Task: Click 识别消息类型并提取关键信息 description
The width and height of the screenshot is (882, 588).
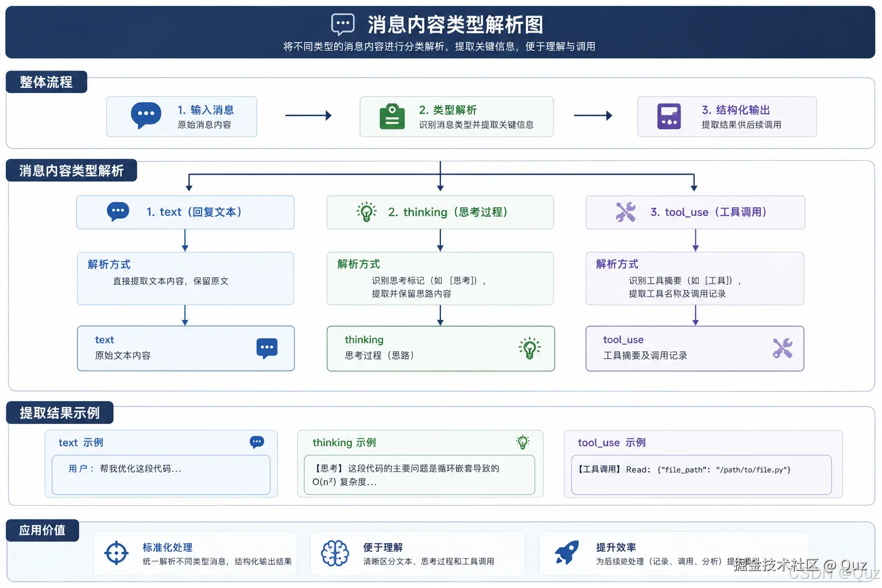Action: (476, 125)
